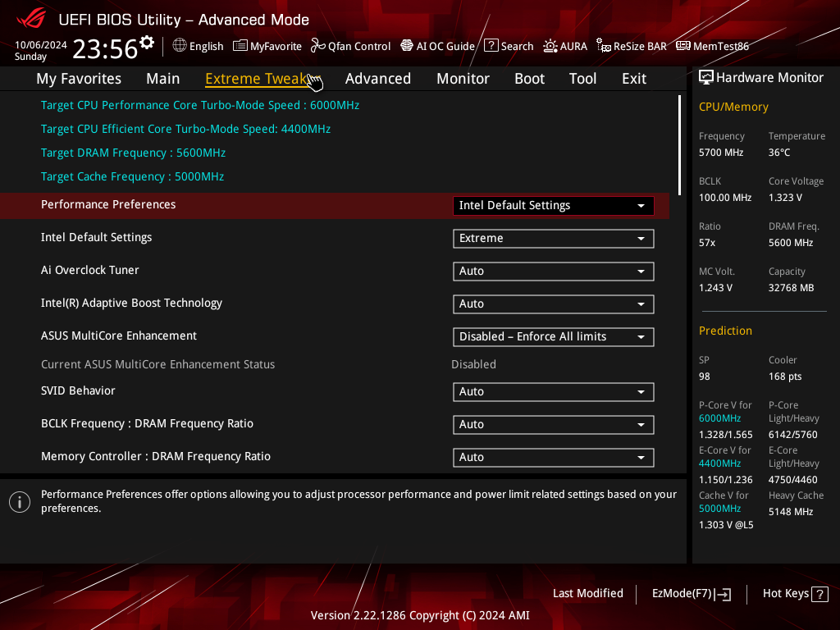Open Hot Keys help
Image resolution: width=840 pixels, height=630 pixels.
point(795,594)
